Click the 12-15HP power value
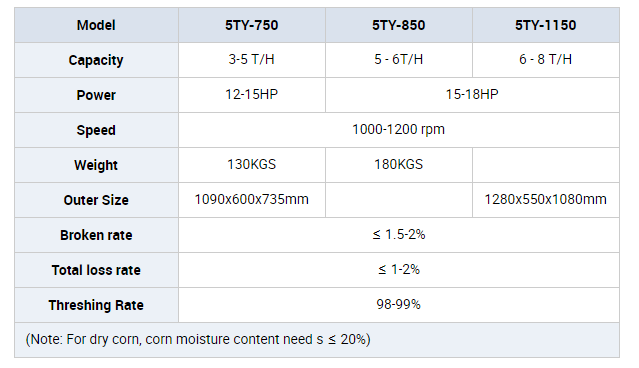The image size is (639, 368). click(x=252, y=95)
